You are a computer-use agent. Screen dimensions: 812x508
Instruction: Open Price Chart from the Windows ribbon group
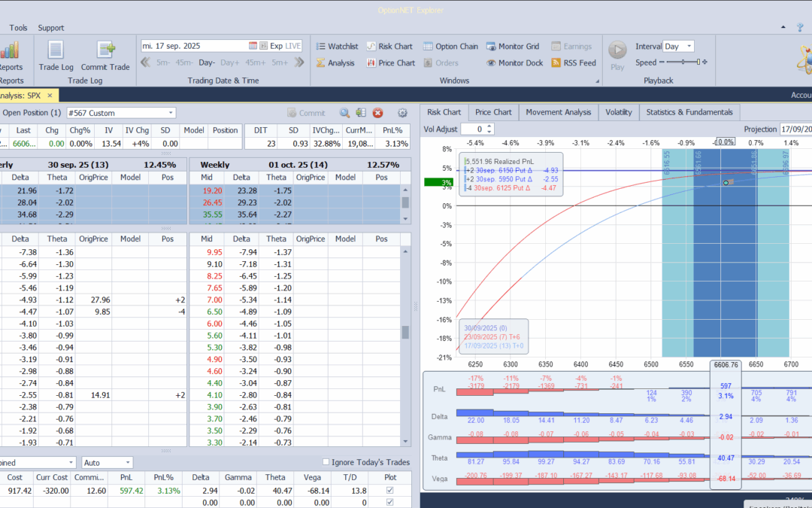point(391,62)
